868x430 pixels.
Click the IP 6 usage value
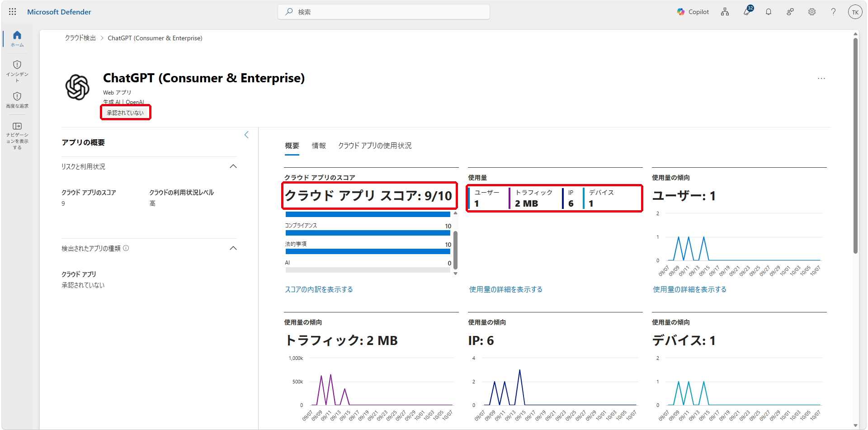[571, 203]
